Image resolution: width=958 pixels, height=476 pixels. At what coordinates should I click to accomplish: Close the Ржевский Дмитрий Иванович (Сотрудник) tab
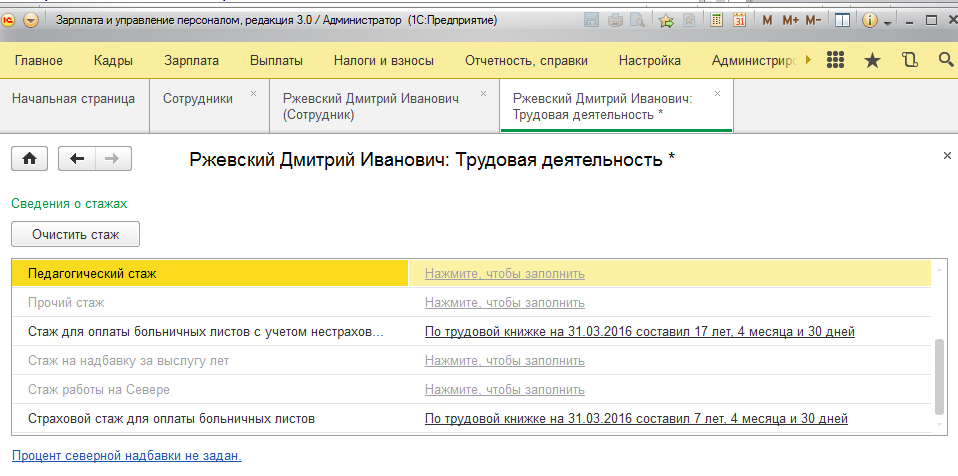point(484,93)
